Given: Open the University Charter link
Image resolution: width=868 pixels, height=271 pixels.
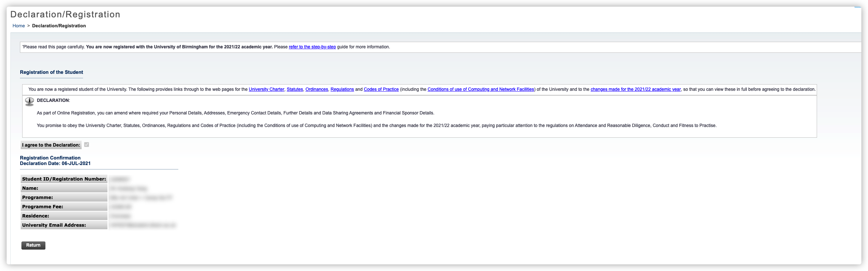Looking at the screenshot, I should click(266, 89).
